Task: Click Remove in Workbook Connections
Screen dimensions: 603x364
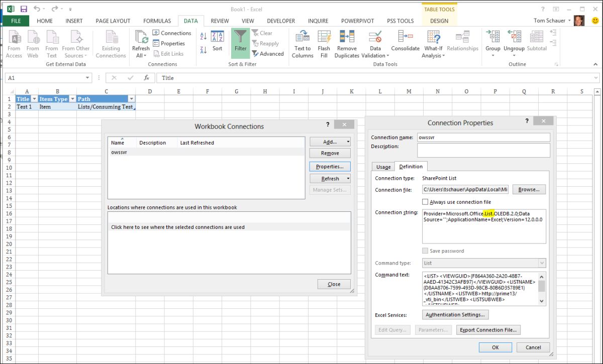Action: pos(330,153)
